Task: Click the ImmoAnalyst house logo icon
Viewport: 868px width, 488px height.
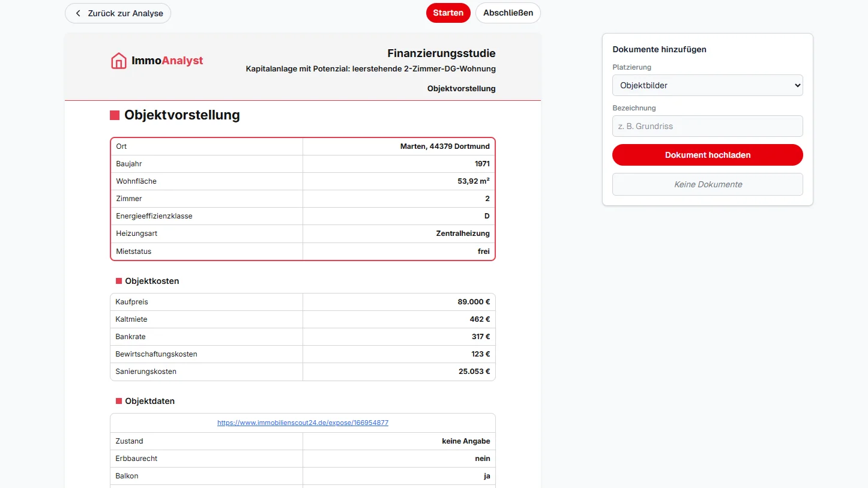Action: (x=119, y=61)
